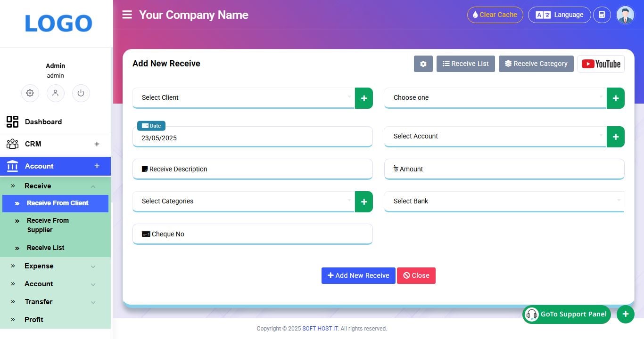The image size is (644, 339).
Task: Open the SOFT HOST IT footer link
Action: pos(320,328)
